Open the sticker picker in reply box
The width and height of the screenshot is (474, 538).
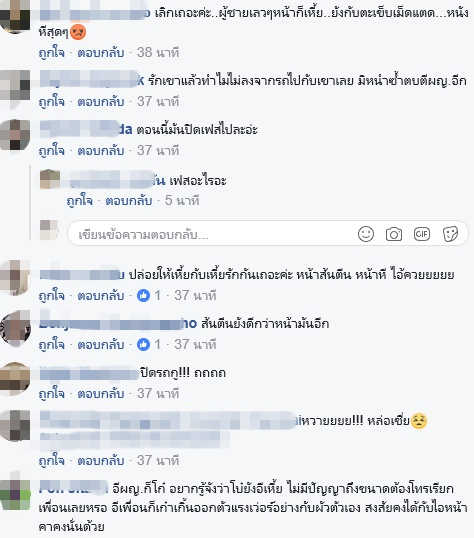point(450,234)
